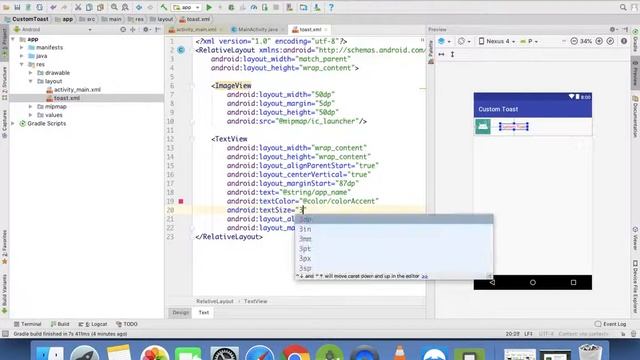Image resolution: width=640 pixels, height=360 pixels.
Task: Open the Event Log
Action: pos(611,324)
